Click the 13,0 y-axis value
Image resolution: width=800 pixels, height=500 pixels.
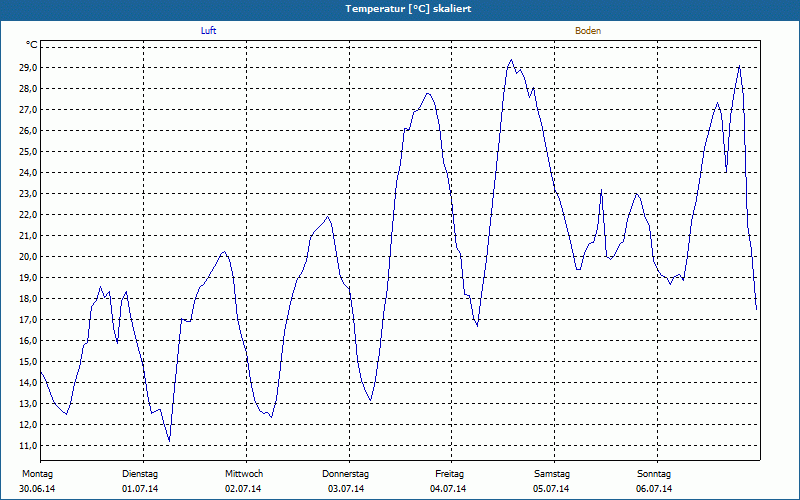[x=29, y=404]
